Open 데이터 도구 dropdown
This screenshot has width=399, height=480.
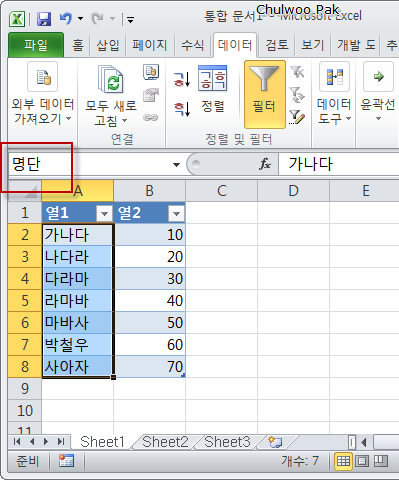tap(334, 93)
